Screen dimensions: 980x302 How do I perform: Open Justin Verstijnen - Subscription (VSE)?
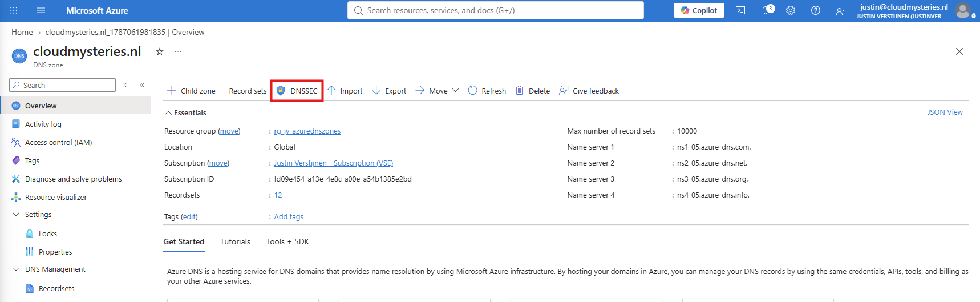pos(334,163)
